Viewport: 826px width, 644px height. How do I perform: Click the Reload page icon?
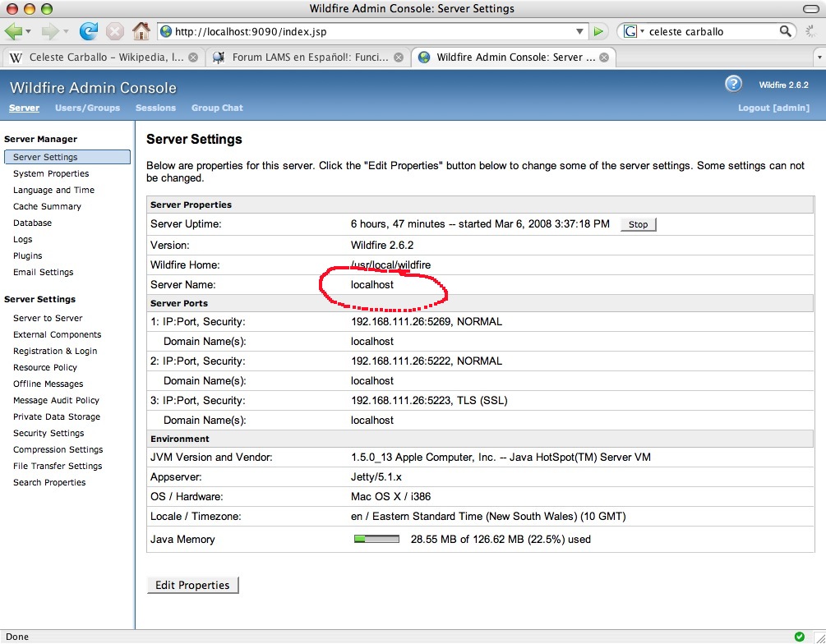(x=88, y=31)
